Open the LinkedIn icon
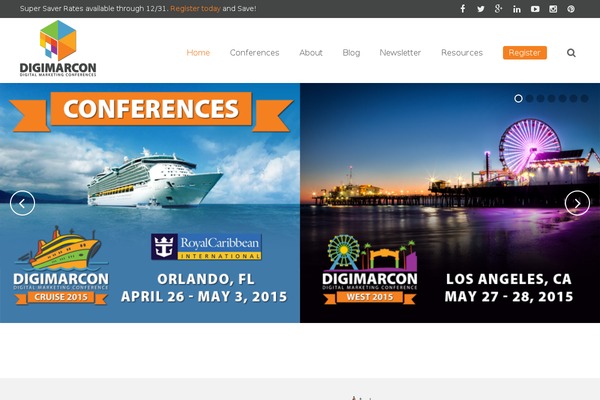Screen dimensions: 600x400 [517, 9]
